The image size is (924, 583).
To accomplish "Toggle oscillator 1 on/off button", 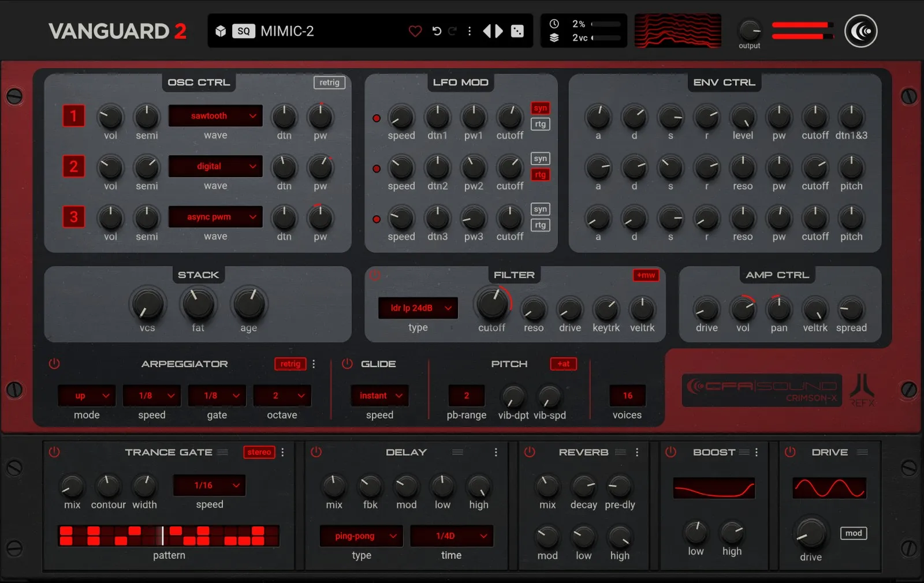I will (73, 115).
